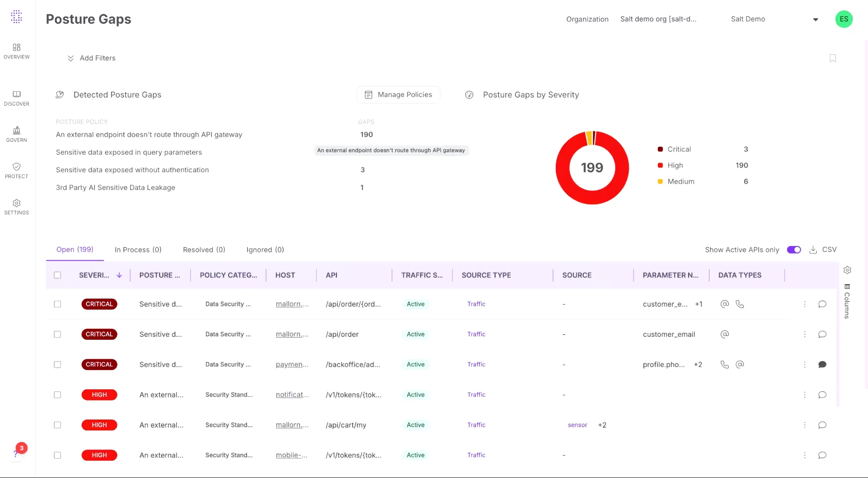Screen dimensions: 868x478
Task: Click the Critical legend color dot
Action: (660, 149)
